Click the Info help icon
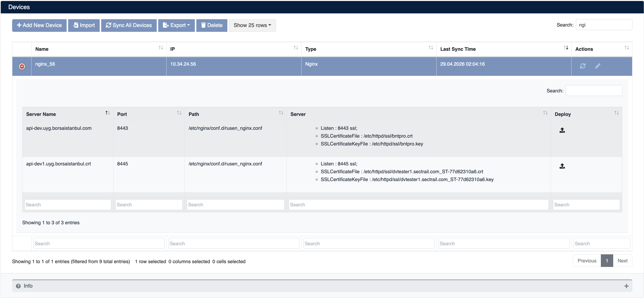644x298 pixels. coord(18,286)
